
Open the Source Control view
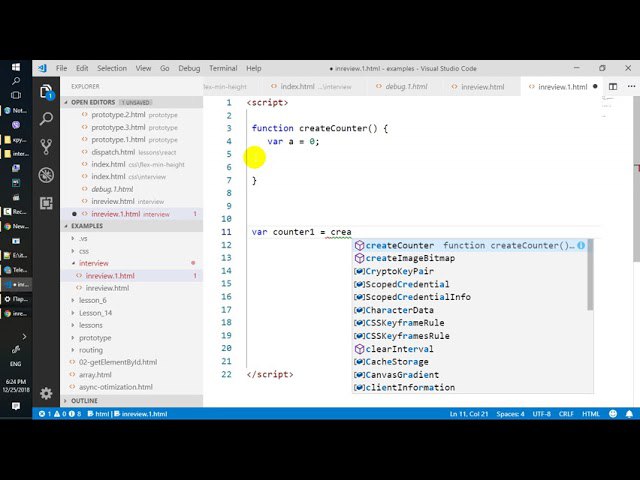pyautogui.click(x=46, y=147)
